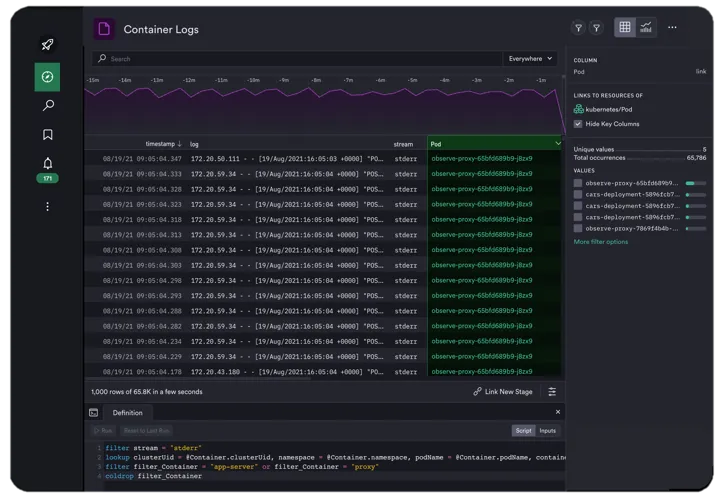The width and height of the screenshot is (720, 499).
Task: Select the Definition tab
Action: [128, 413]
